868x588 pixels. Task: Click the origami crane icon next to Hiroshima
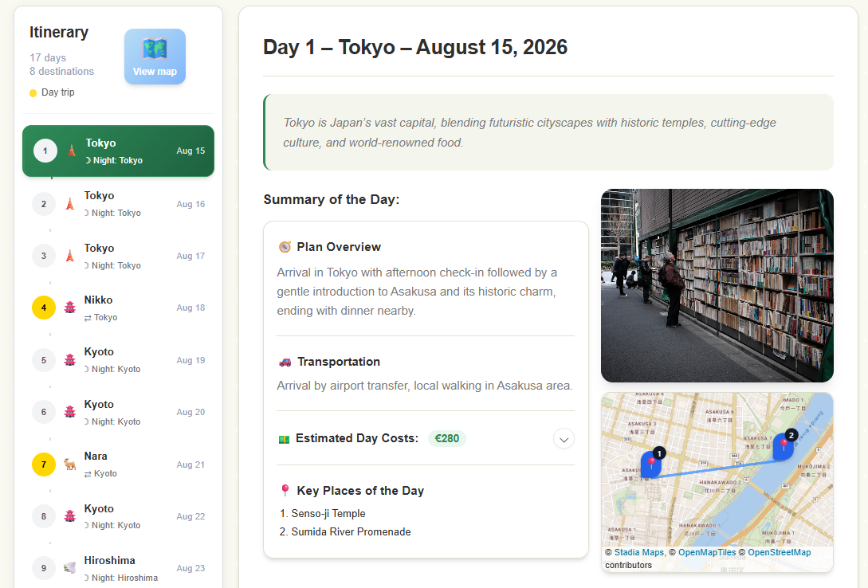click(69, 567)
